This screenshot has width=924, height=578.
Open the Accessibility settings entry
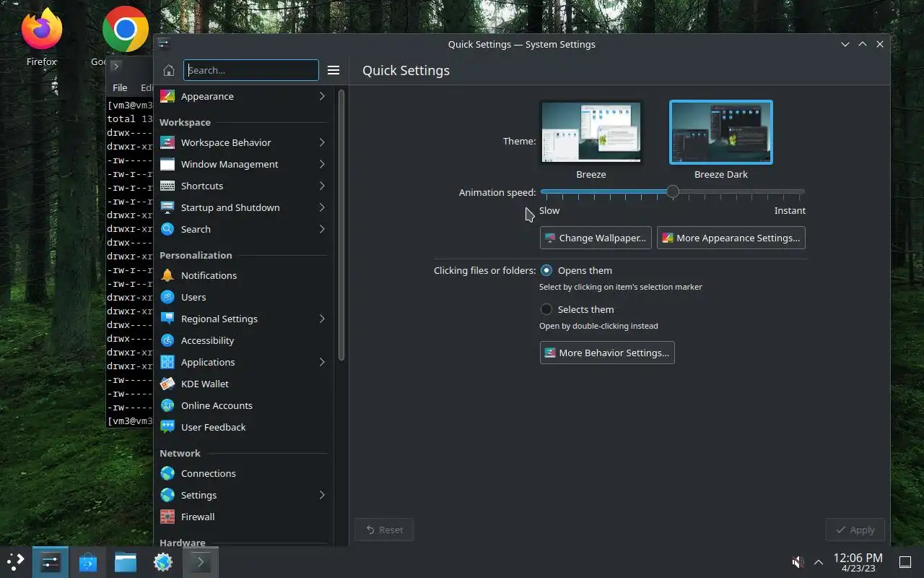coord(243,340)
